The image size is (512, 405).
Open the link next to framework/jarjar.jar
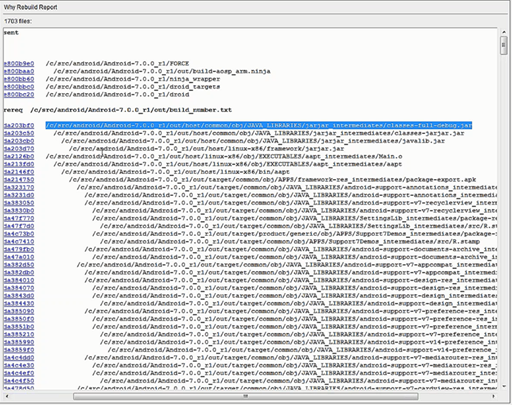point(19,149)
